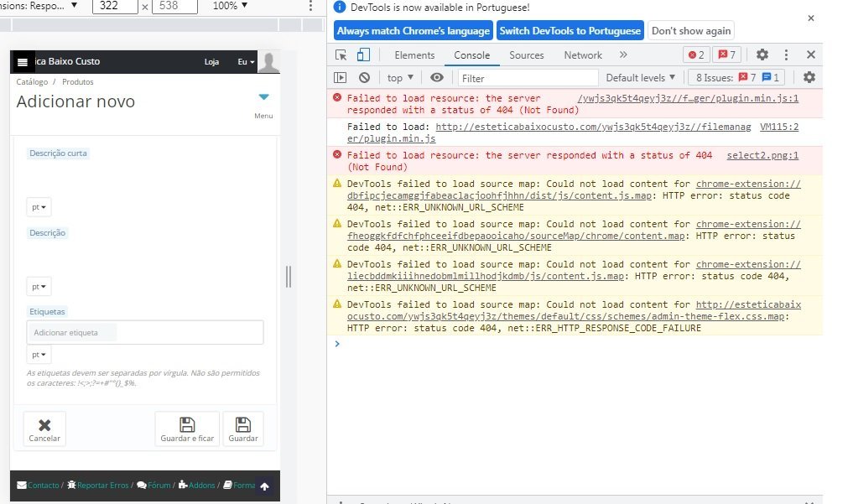Switch to the Network tab
Viewport: 848px width, 504px height.
coord(583,55)
